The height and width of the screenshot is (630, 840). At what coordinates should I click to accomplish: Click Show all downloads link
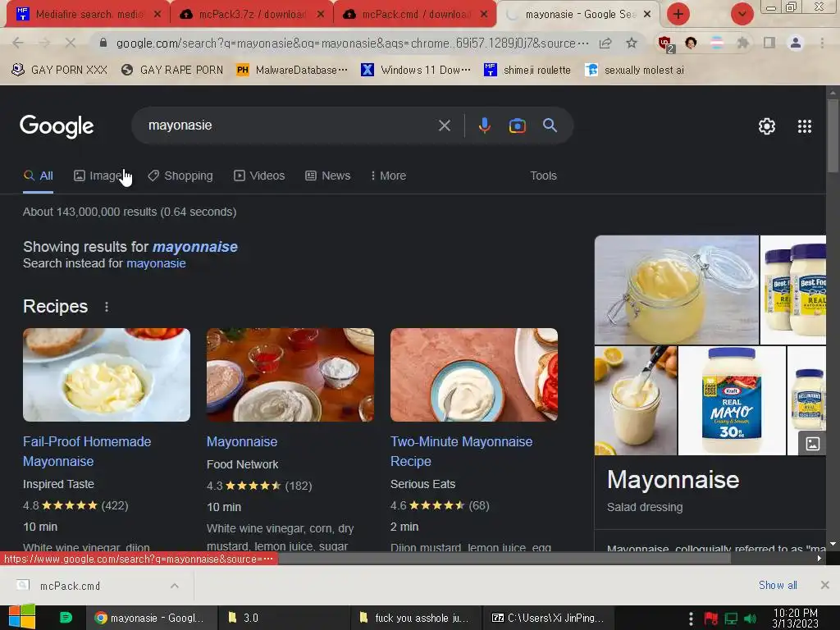pyautogui.click(x=778, y=585)
